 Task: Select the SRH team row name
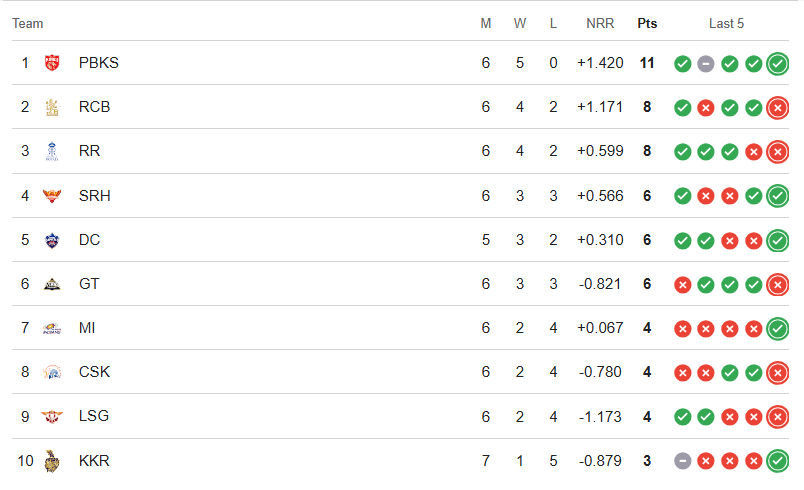point(95,196)
